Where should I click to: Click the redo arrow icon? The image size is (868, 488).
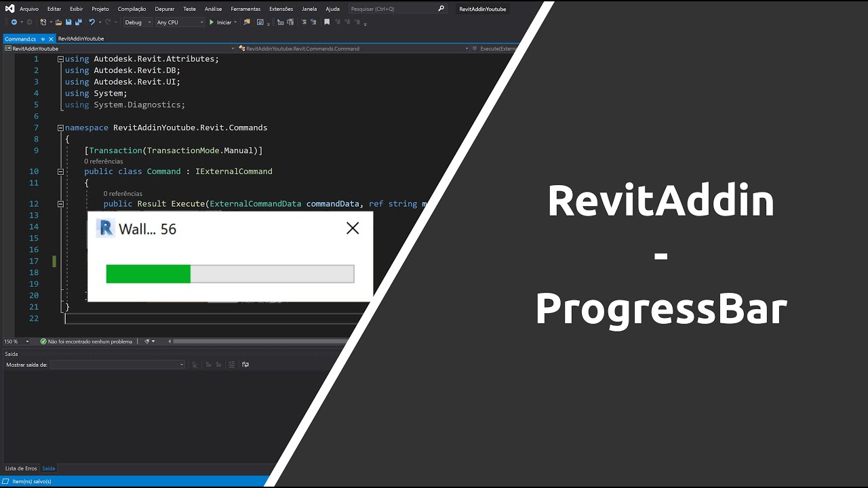click(108, 22)
